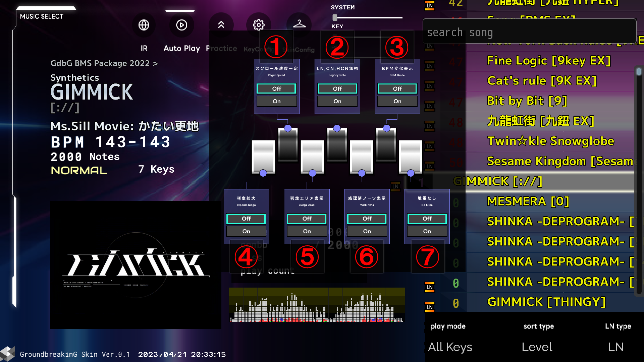Image resolution: width=644 pixels, height=362 pixels.
Task: Click the search song input field
Action: [x=529, y=33]
